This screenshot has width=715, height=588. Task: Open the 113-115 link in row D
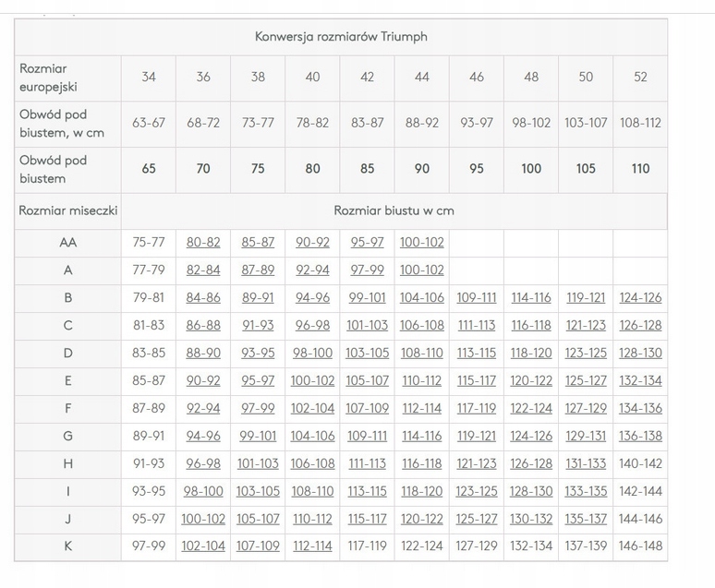coord(477,354)
